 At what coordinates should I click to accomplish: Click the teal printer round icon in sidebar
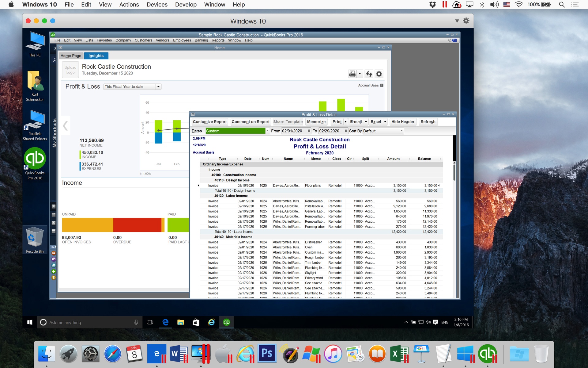pyautogui.click(x=54, y=265)
